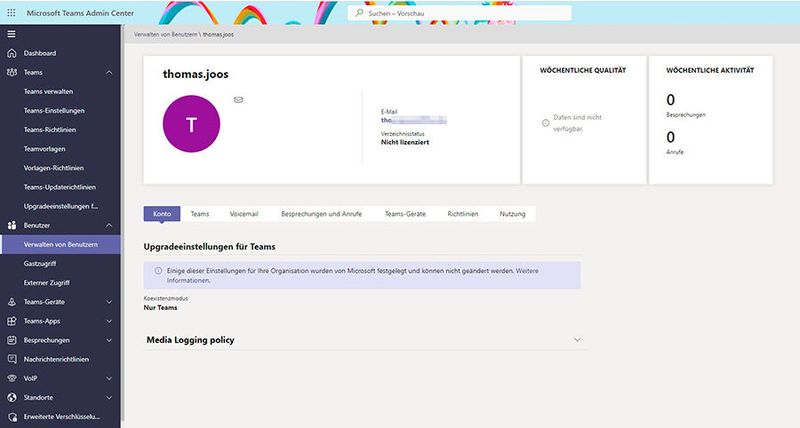
Task: Click the Microsoft Teams Admin Center title
Action: click(x=80, y=13)
